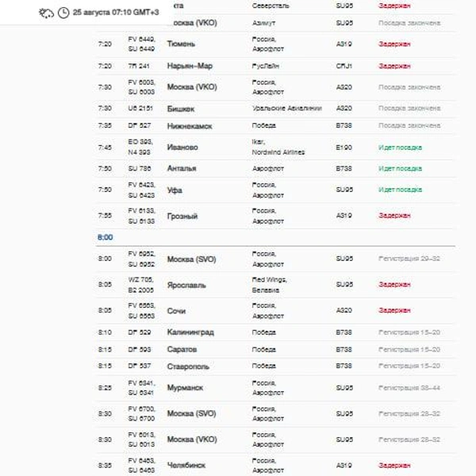Select the Уфа flight row
This screenshot has width=476, height=476.
(275, 190)
